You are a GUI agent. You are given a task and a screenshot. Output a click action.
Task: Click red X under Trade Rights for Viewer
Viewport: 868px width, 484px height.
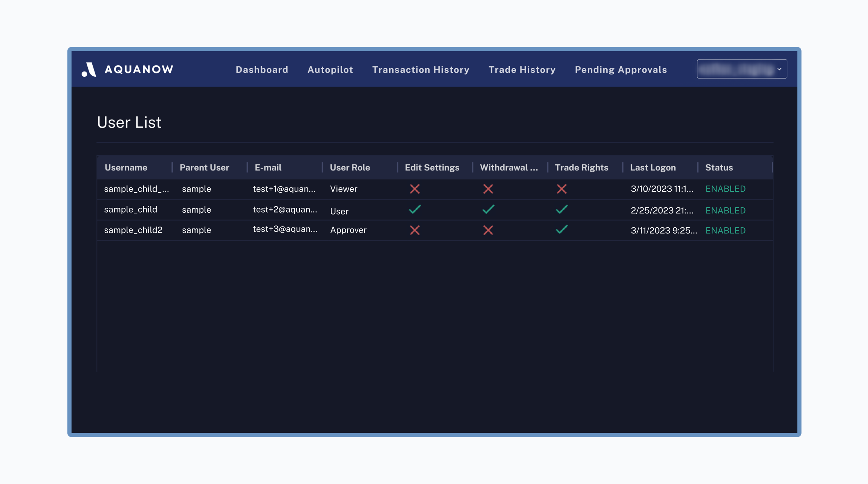pyautogui.click(x=561, y=189)
